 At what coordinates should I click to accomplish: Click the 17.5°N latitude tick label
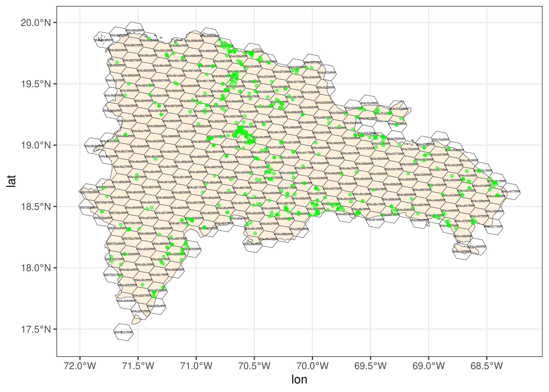coord(36,329)
